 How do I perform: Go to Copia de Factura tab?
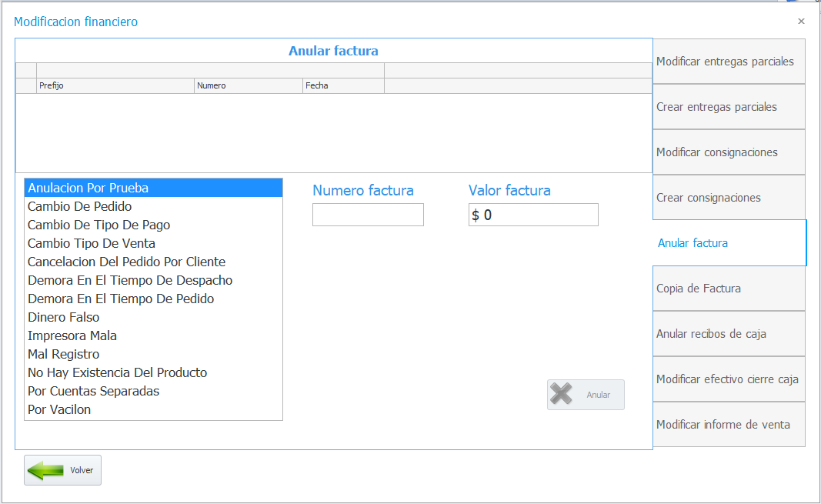(729, 289)
